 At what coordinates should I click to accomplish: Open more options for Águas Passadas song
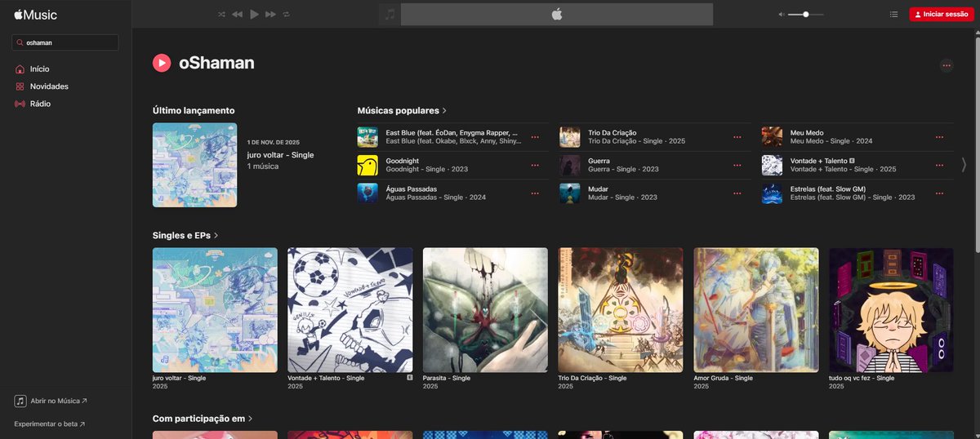[x=535, y=193]
